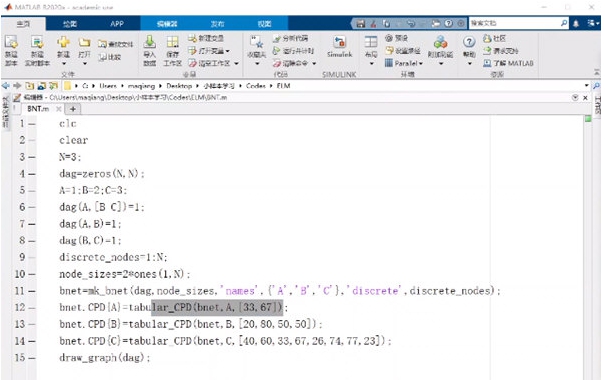
Task: Click the Find Files button
Action: click(115, 44)
